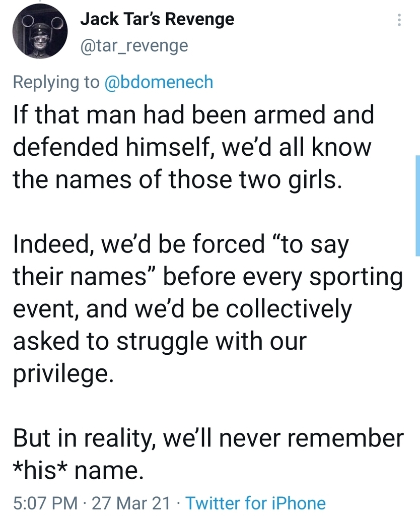
Task: Click the word 'collectively' in the tweet
Action: [x=289, y=309]
